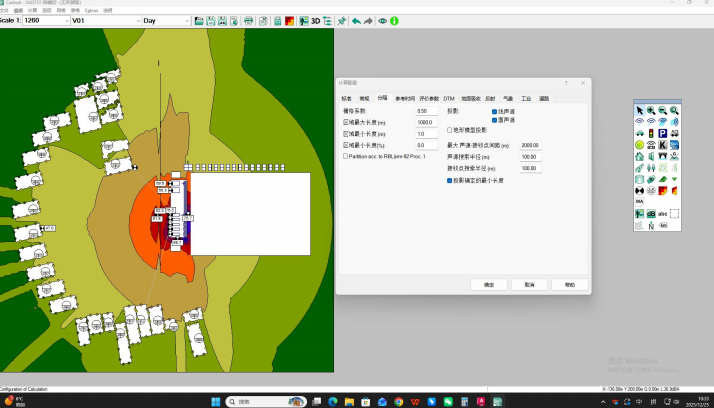Uncheck the 线声源 projection checkbox
This screenshot has height=408, width=714.
point(495,112)
